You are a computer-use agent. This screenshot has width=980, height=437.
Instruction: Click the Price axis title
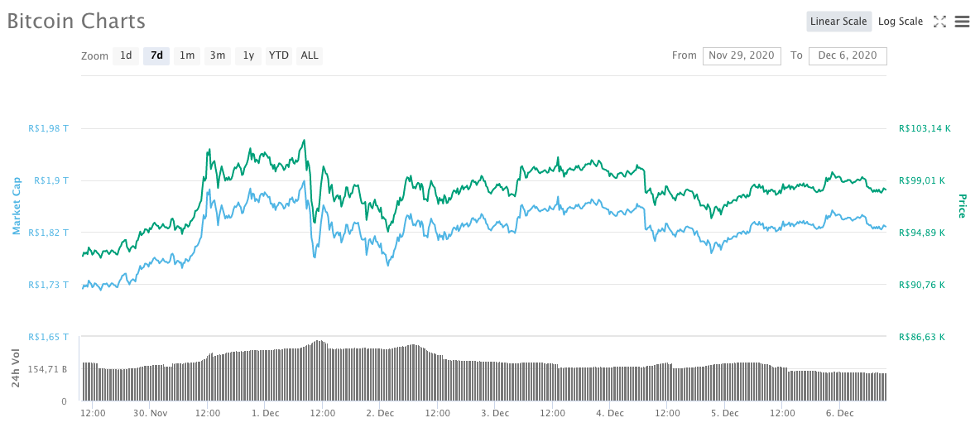click(x=962, y=206)
